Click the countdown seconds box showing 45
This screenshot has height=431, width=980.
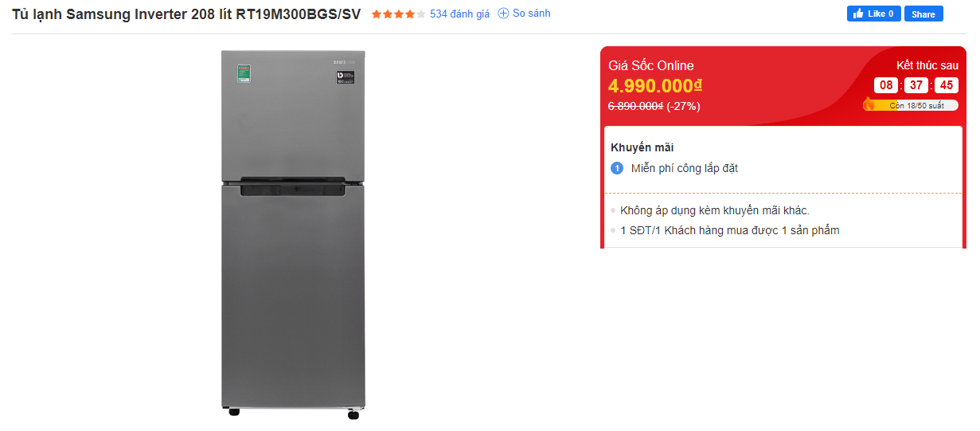click(945, 85)
